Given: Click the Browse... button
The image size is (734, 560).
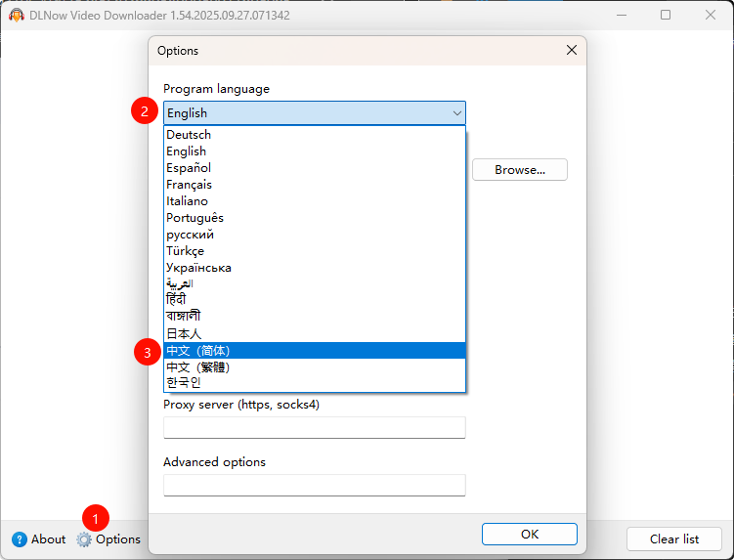Looking at the screenshot, I should click(520, 169).
